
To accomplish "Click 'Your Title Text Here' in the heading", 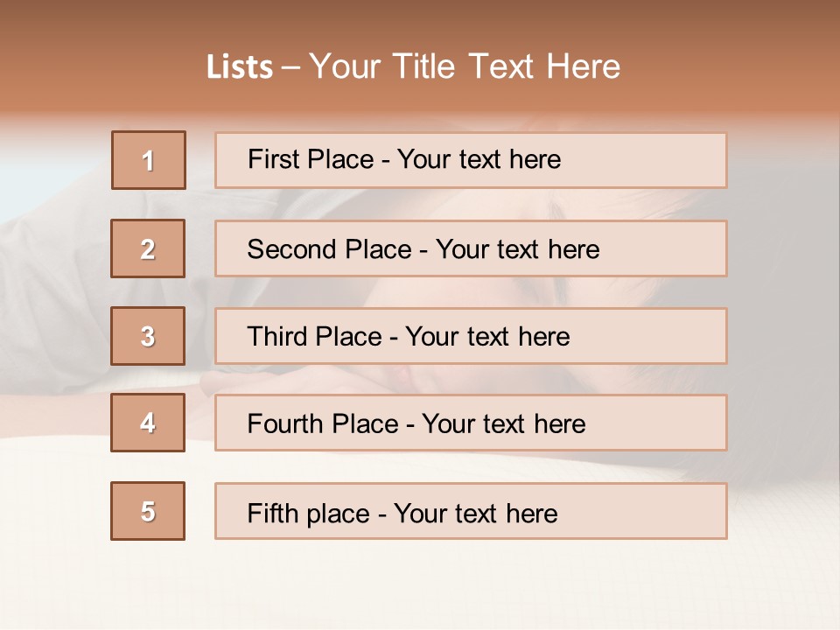I will pos(465,67).
